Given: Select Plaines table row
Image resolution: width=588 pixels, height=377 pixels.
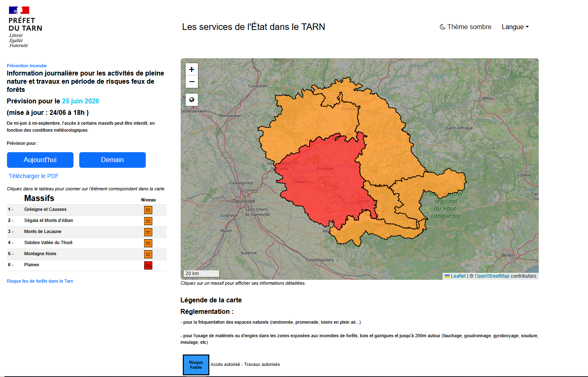Looking at the screenshot, I should pos(87,265).
